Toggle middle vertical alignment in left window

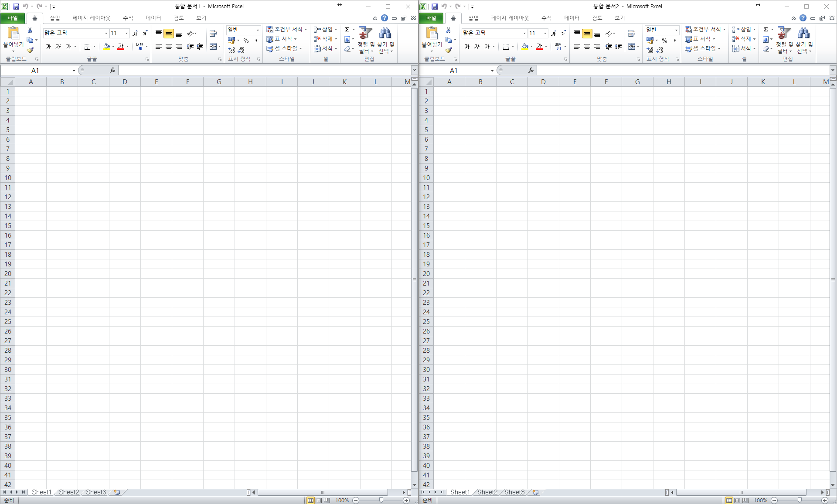[169, 34]
